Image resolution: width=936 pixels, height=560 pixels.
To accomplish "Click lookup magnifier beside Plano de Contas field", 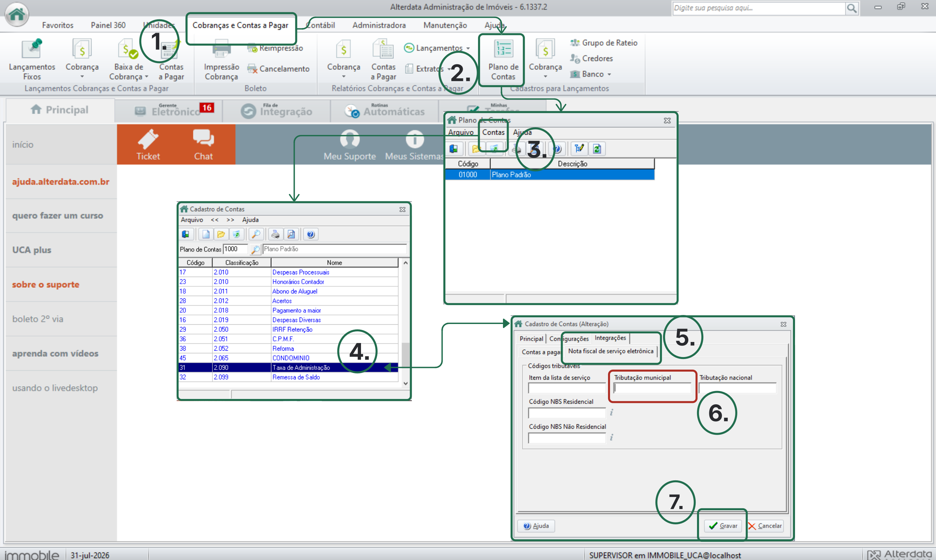I will pos(255,249).
